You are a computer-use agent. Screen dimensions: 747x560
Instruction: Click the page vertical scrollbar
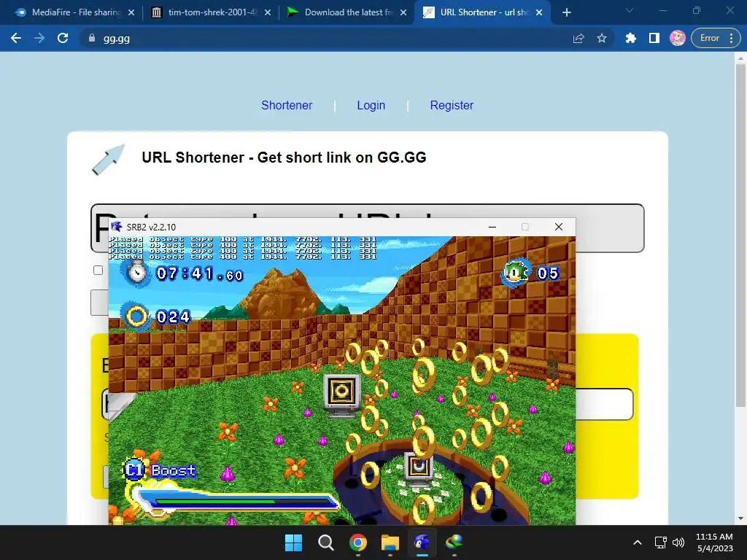[740, 236]
